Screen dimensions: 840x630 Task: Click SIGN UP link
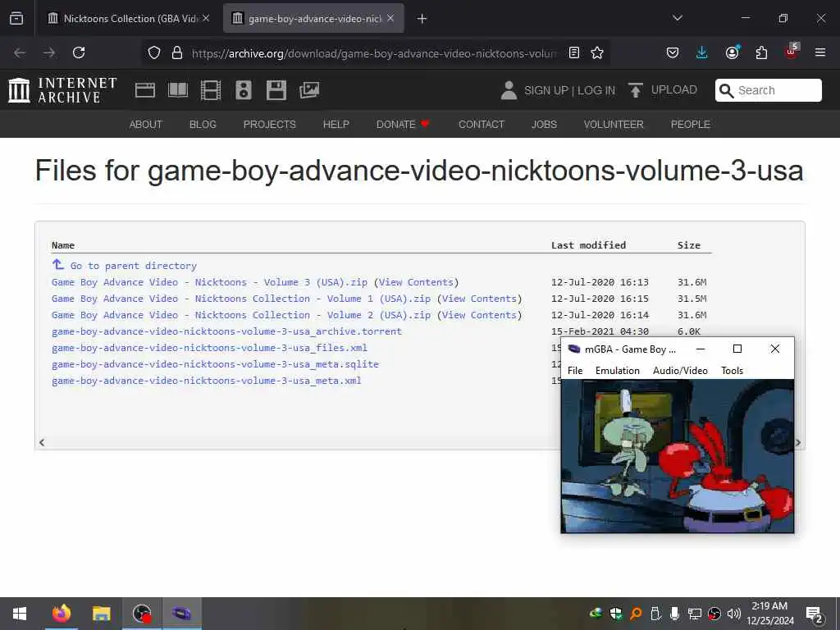(x=546, y=90)
